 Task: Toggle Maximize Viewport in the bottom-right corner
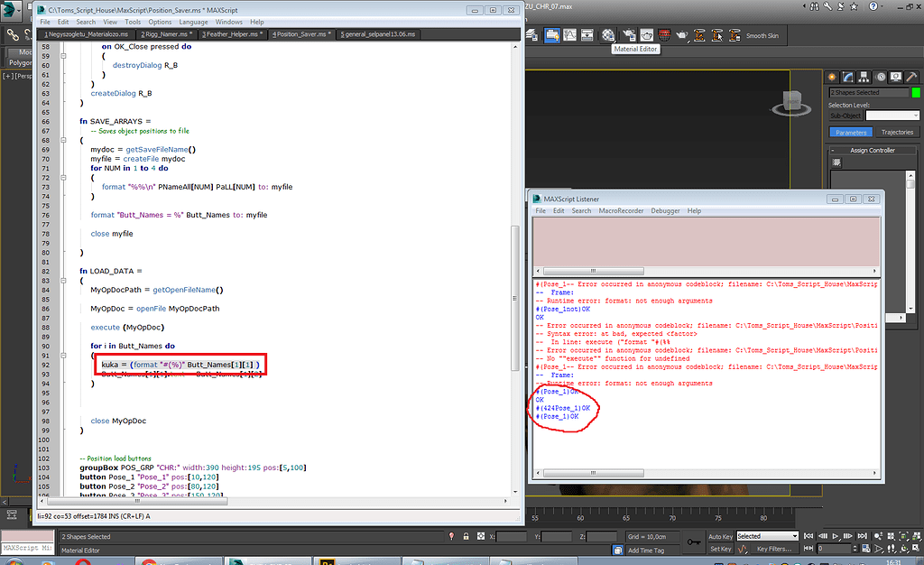click(x=915, y=548)
